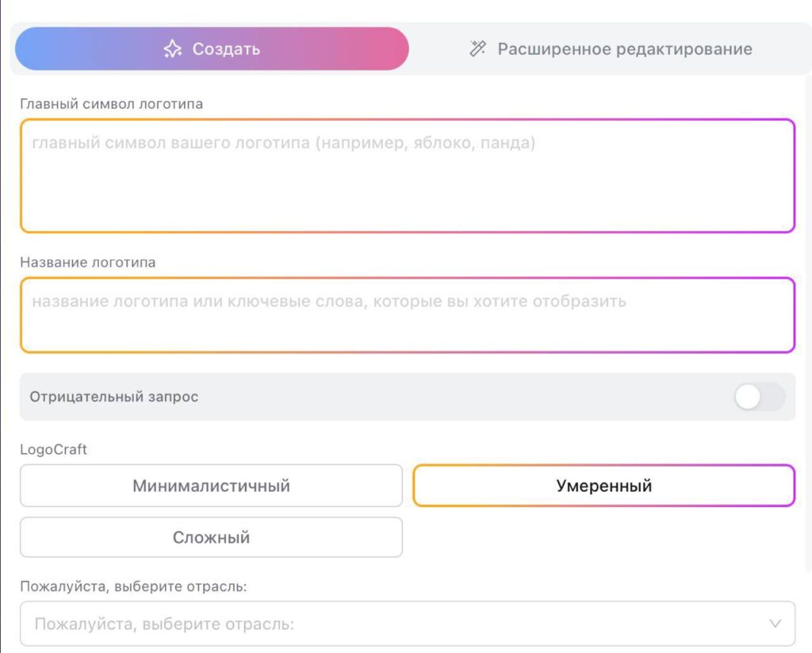Click the magic wand icon near Расширенное редактирование
The width and height of the screenshot is (812, 653).
point(477,48)
